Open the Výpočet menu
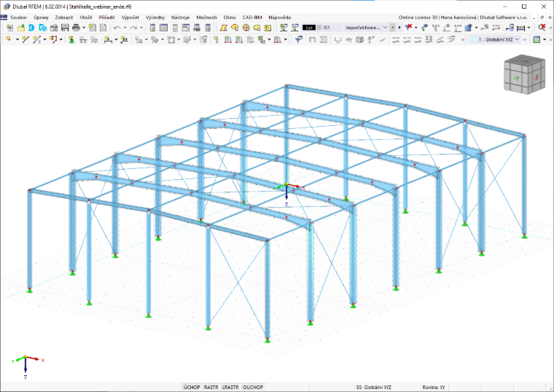The width and height of the screenshot is (554, 392). pyautogui.click(x=130, y=17)
